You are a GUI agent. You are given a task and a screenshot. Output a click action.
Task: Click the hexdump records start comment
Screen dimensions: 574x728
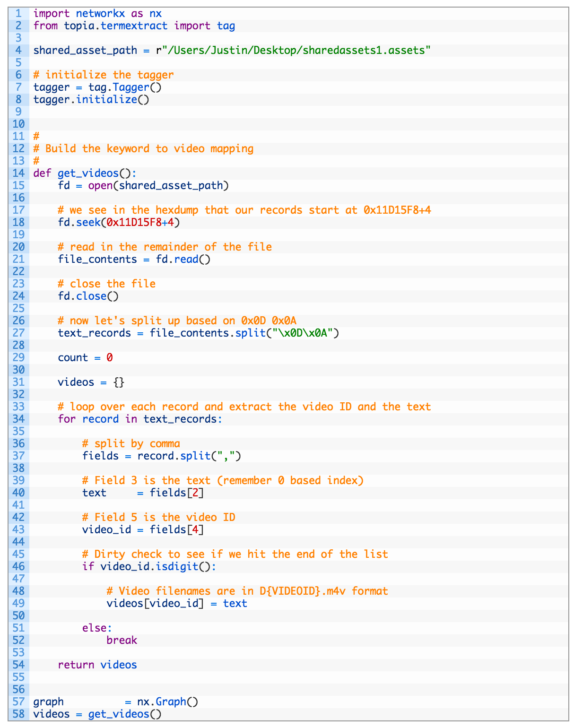[x=244, y=210]
